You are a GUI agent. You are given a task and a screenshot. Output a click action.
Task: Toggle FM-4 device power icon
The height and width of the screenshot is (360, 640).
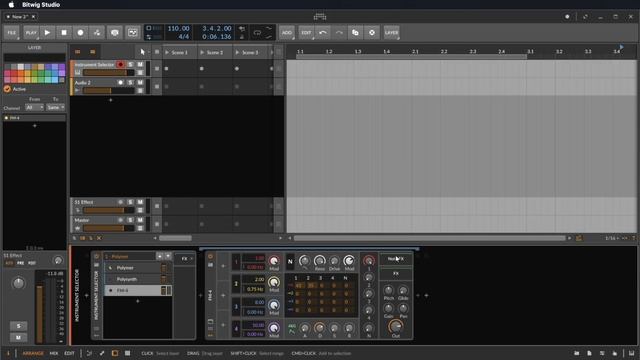tap(211, 257)
